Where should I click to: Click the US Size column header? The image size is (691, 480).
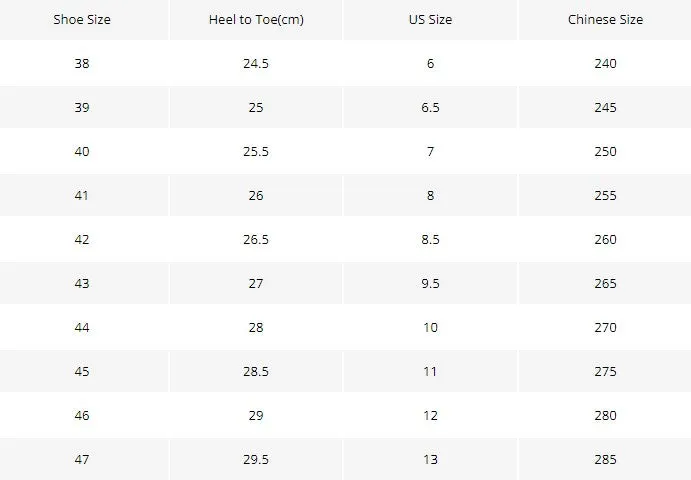point(430,19)
